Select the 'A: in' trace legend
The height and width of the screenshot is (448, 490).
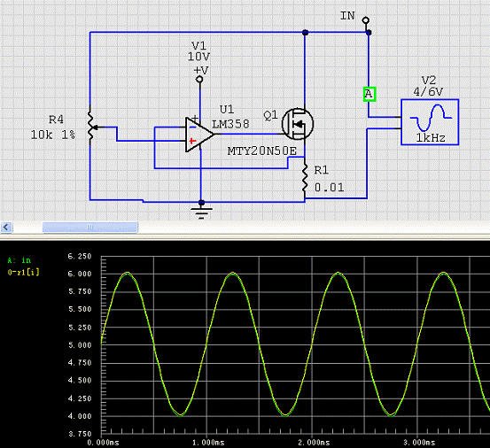pyautogui.click(x=19, y=260)
